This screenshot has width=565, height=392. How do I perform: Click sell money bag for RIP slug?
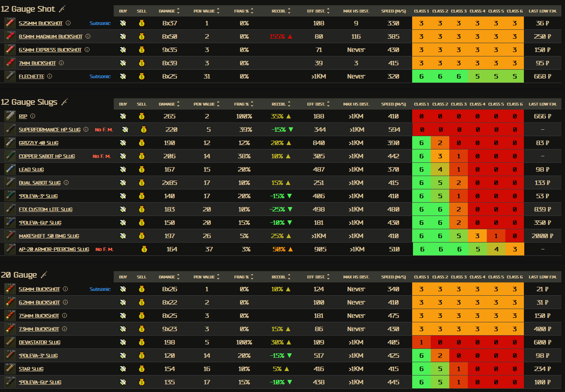[x=142, y=116]
